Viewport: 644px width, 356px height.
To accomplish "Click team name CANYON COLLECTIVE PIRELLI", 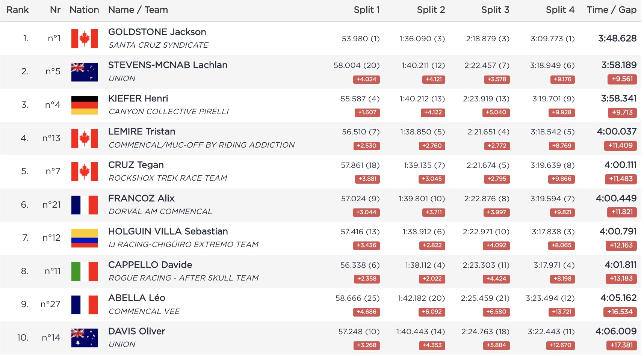I will pos(168,112).
